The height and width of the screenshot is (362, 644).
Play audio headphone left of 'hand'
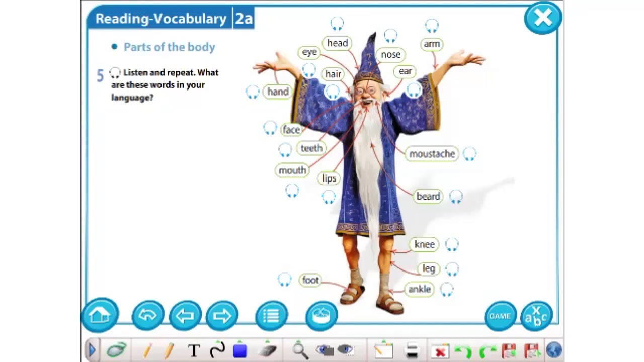253,92
